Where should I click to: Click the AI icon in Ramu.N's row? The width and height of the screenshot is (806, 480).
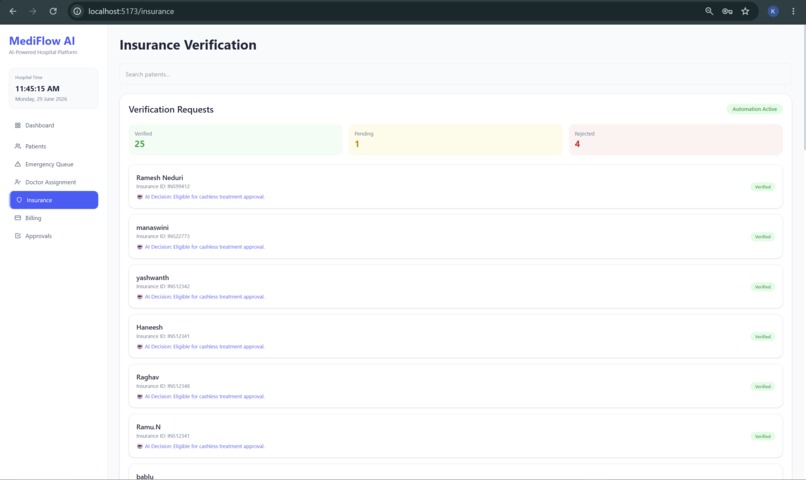(x=139, y=447)
